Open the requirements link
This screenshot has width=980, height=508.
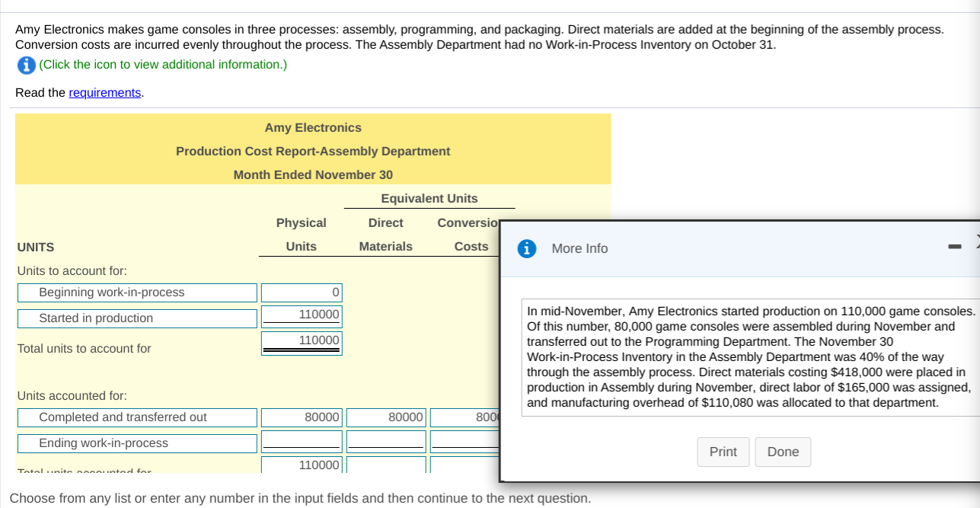pos(104,93)
